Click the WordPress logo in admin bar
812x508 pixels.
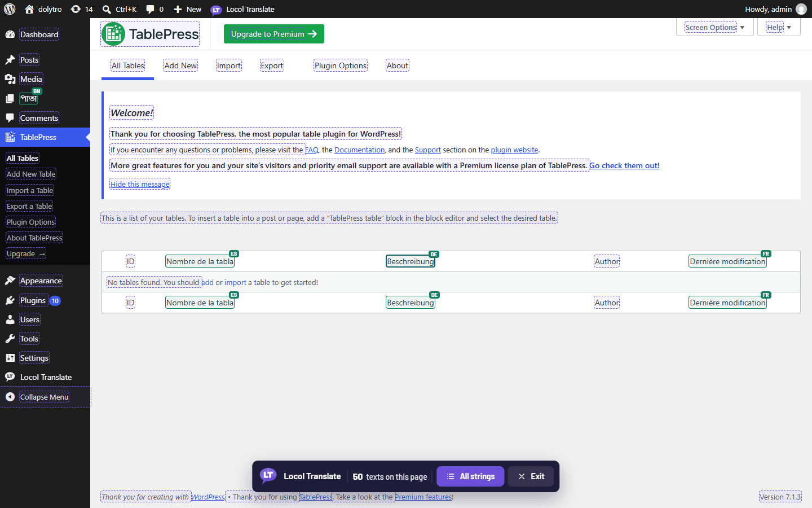point(10,9)
